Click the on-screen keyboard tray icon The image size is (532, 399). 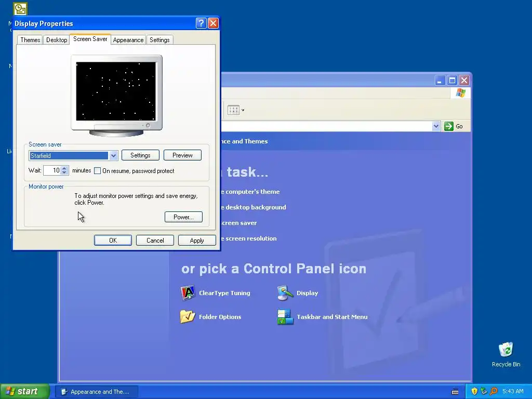tap(455, 392)
